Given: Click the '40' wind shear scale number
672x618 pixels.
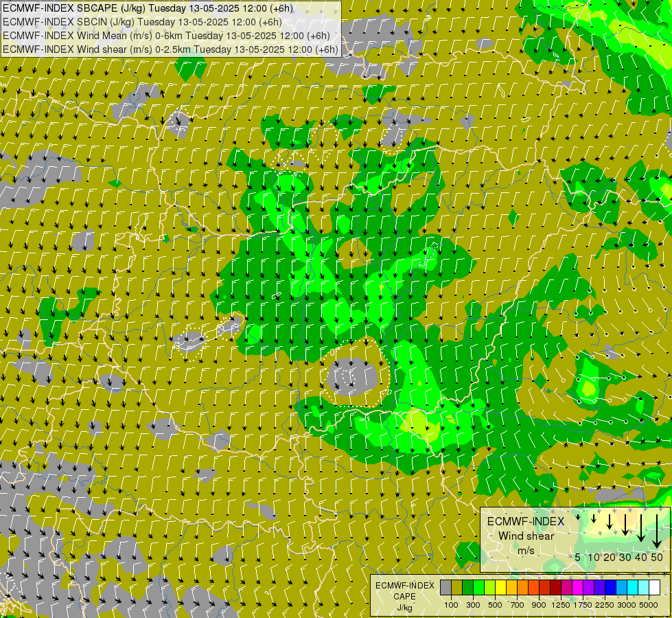Looking at the screenshot, I should click(x=640, y=557).
